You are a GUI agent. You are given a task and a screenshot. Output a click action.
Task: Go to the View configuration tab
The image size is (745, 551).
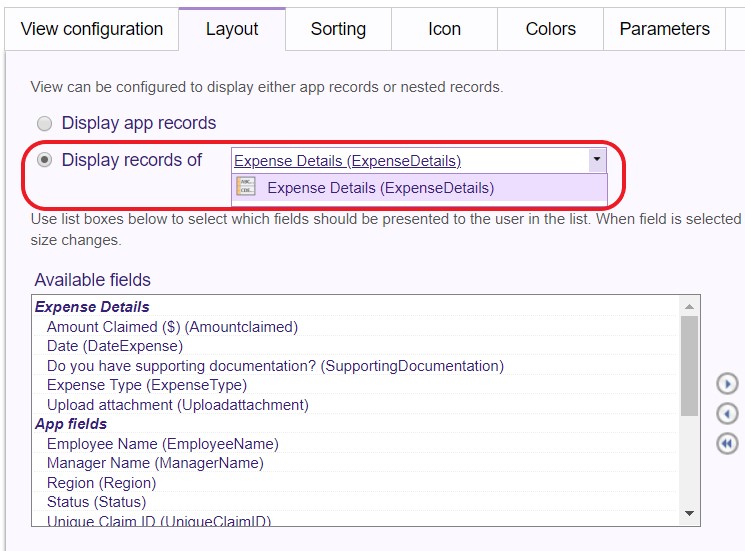tap(91, 29)
